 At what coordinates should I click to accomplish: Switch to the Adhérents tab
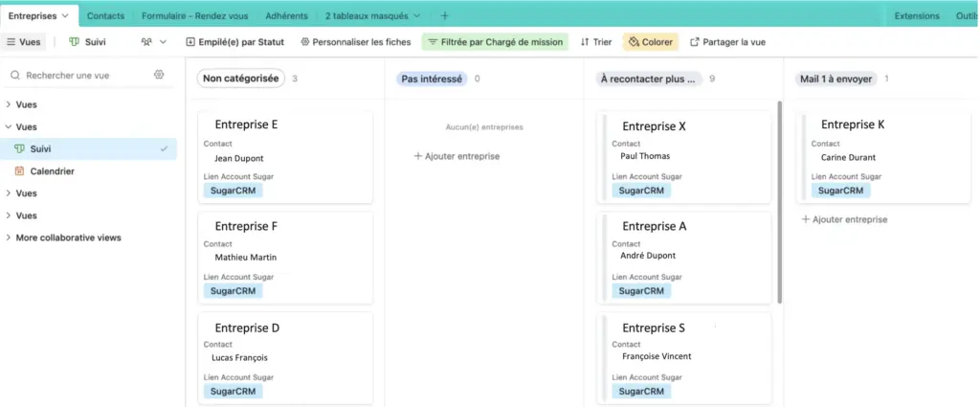[286, 15]
